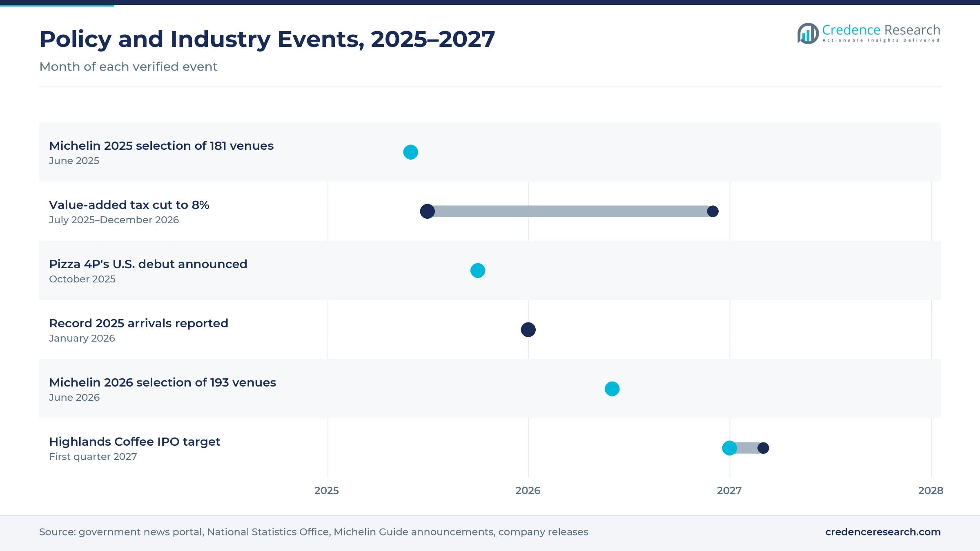Click the 'Value-added tax cut to 8%' label
The height and width of the screenshot is (551, 980).
coord(129,205)
